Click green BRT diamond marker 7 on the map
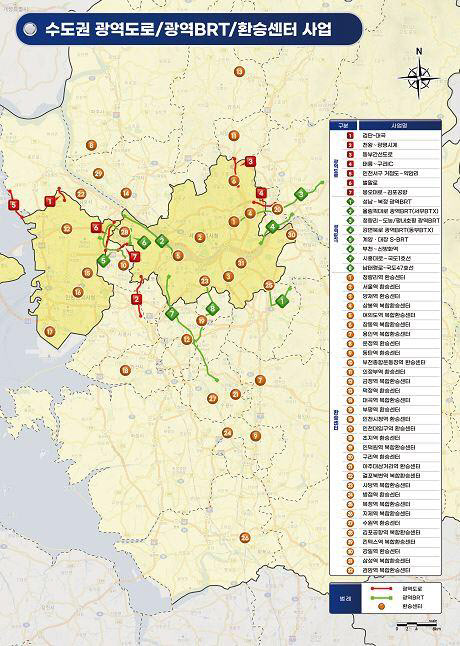 (x=172, y=314)
